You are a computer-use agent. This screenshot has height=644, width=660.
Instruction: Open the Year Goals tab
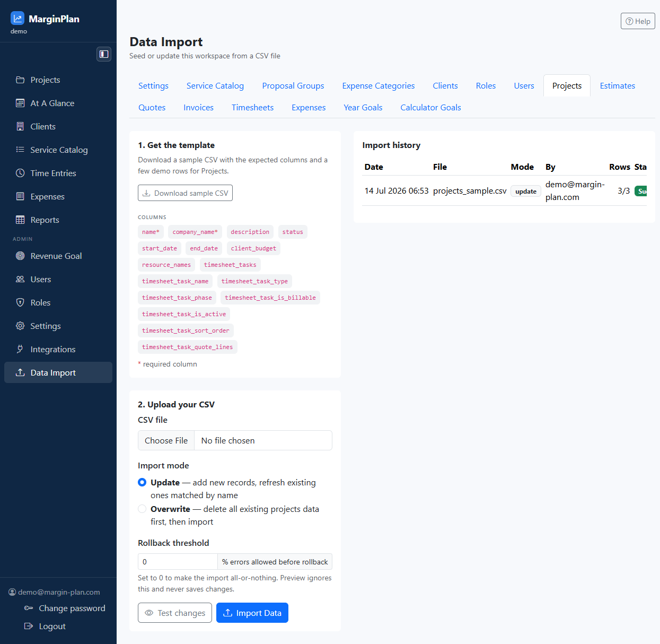coord(363,107)
